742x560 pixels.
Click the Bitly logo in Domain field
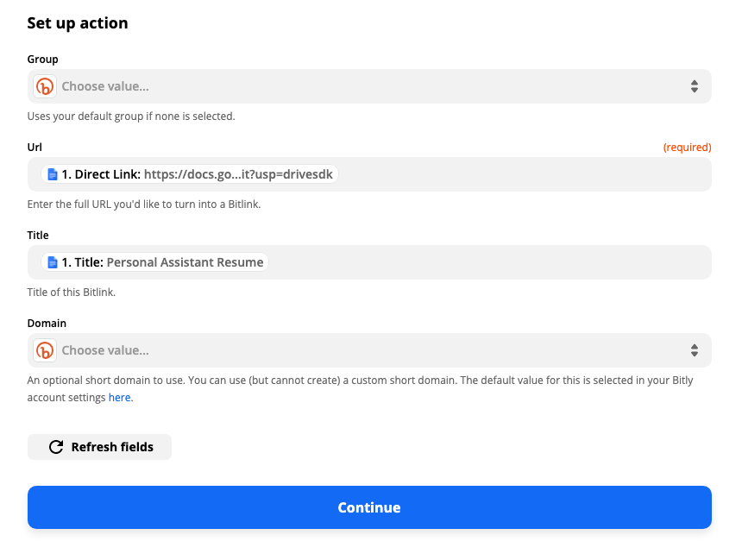[x=45, y=350]
